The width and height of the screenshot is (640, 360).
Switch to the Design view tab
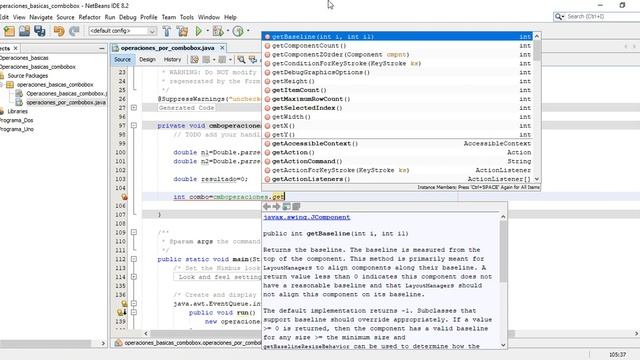click(147, 60)
